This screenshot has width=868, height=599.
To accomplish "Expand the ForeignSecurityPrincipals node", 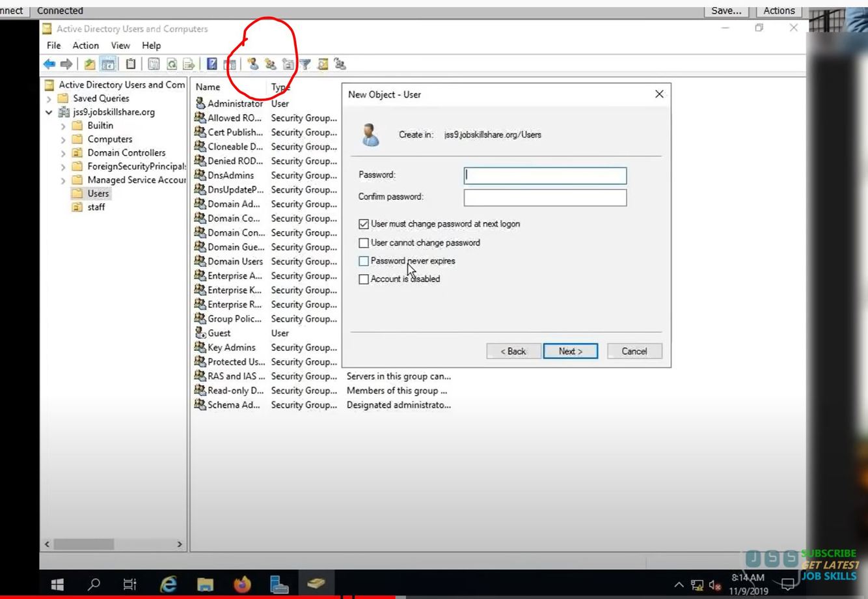I will tap(63, 167).
